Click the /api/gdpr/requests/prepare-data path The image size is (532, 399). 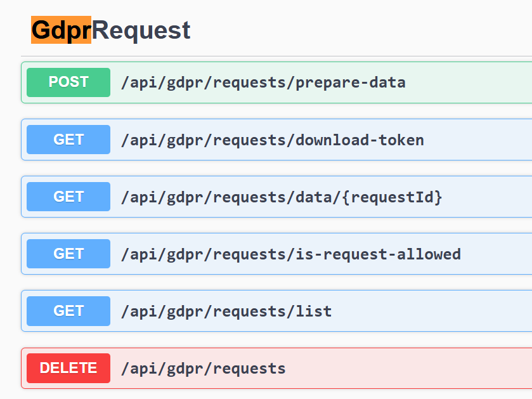coord(263,82)
